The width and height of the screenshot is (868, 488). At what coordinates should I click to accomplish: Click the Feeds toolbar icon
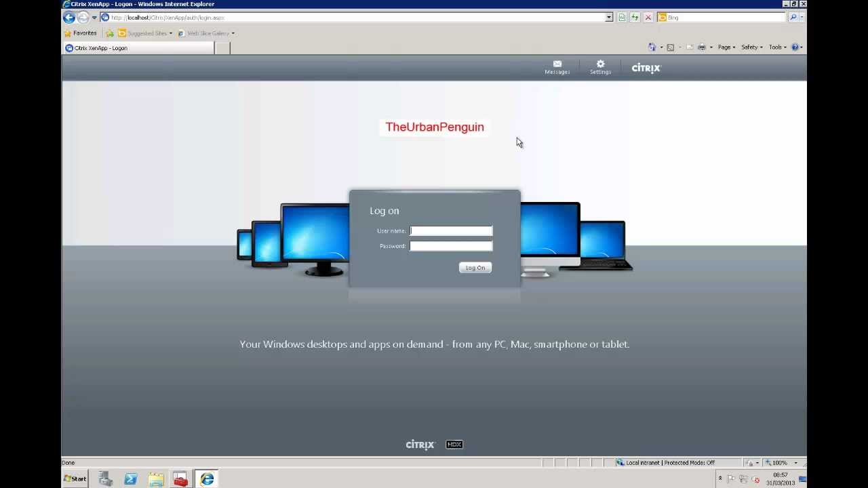point(671,47)
